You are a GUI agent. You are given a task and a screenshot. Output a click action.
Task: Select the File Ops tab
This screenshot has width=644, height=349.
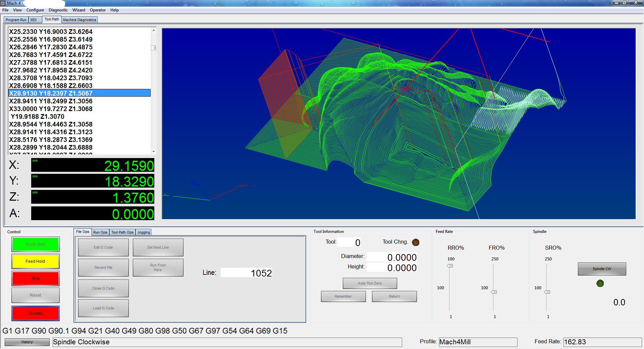point(83,232)
